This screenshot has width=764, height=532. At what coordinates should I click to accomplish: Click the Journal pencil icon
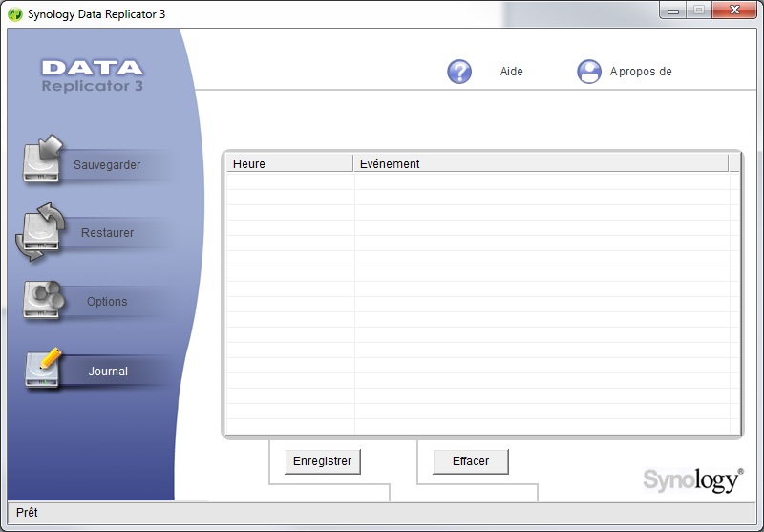click(43, 369)
